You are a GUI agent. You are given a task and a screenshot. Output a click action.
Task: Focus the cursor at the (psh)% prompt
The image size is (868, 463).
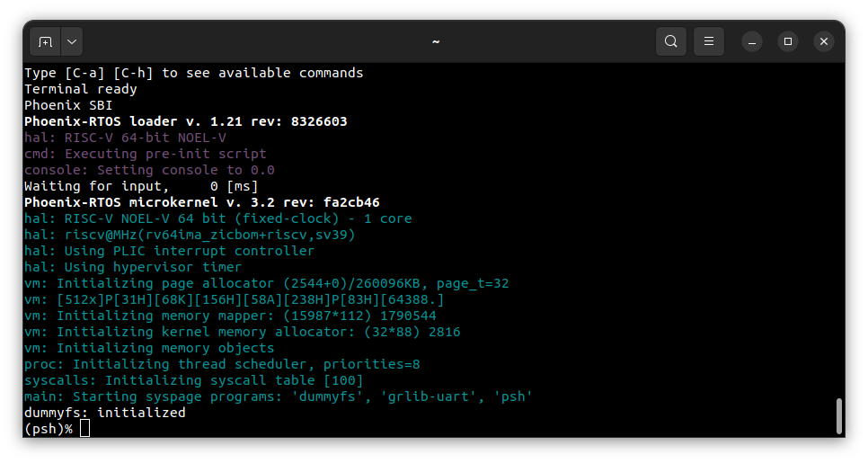(x=84, y=429)
